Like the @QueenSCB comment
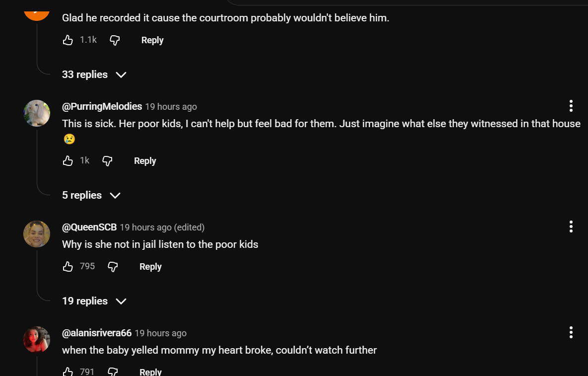Image resolution: width=588 pixels, height=376 pixels. click(x=68, y=267)
